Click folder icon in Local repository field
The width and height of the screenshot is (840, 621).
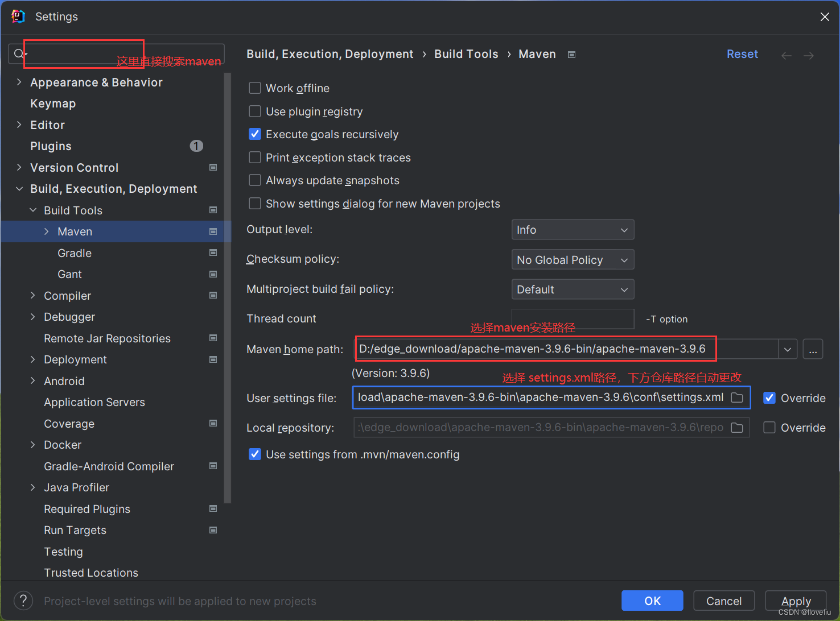(x=737, y=428)
